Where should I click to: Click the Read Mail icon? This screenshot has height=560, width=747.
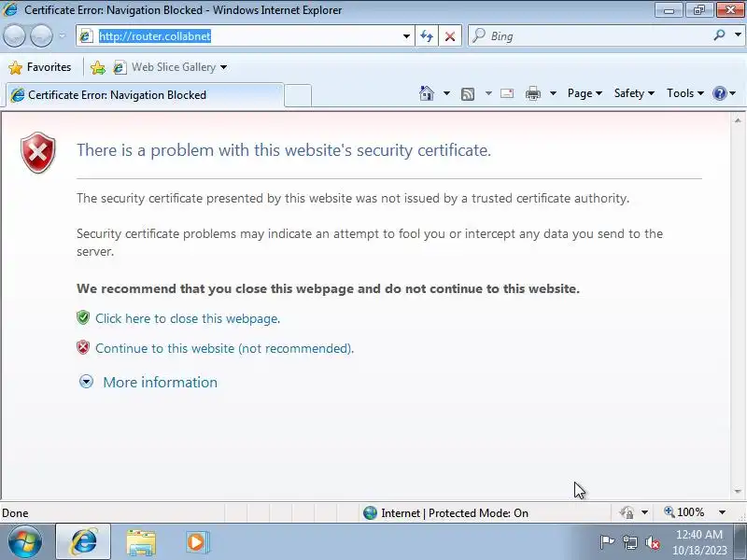[507, 93]
